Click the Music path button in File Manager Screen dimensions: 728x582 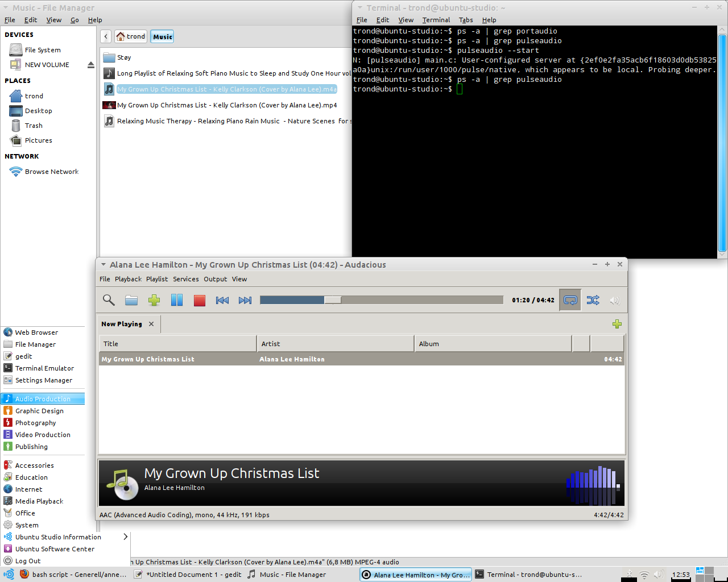163,37
